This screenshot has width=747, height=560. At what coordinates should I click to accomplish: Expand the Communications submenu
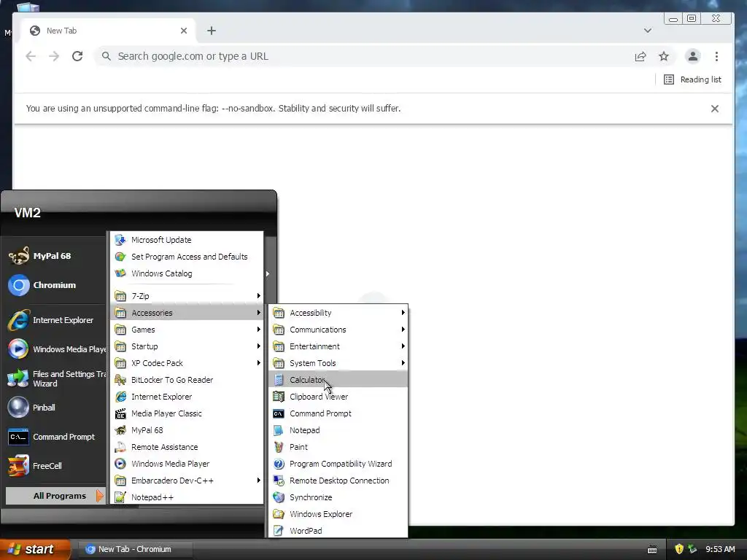tap(338, 330)
